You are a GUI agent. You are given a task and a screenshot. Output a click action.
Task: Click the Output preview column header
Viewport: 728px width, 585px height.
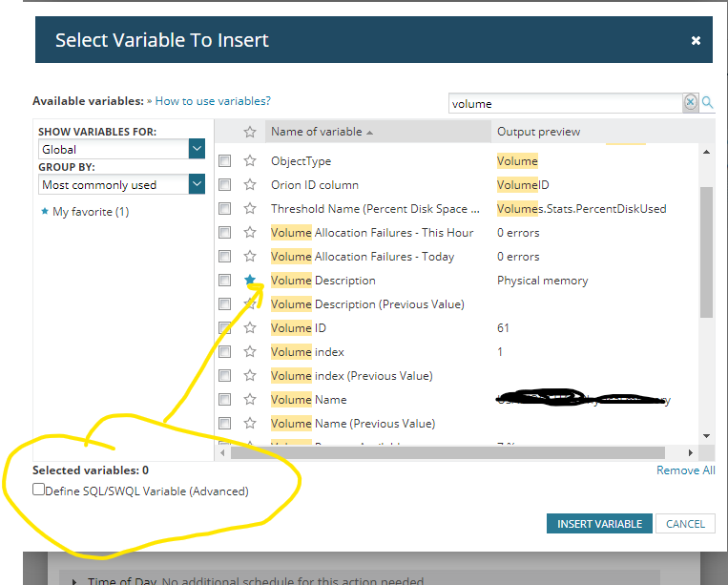pos(538,132)
